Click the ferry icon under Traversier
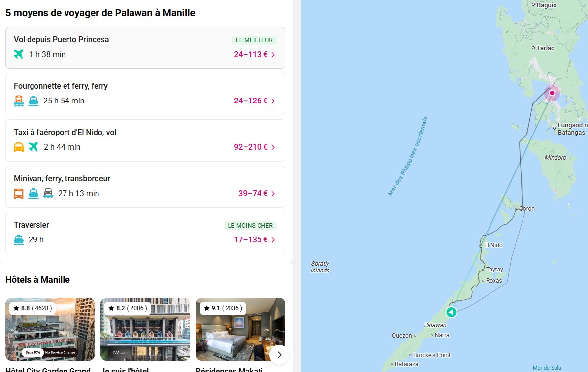Viewport: 588px width, 372px height. point(19,239)
